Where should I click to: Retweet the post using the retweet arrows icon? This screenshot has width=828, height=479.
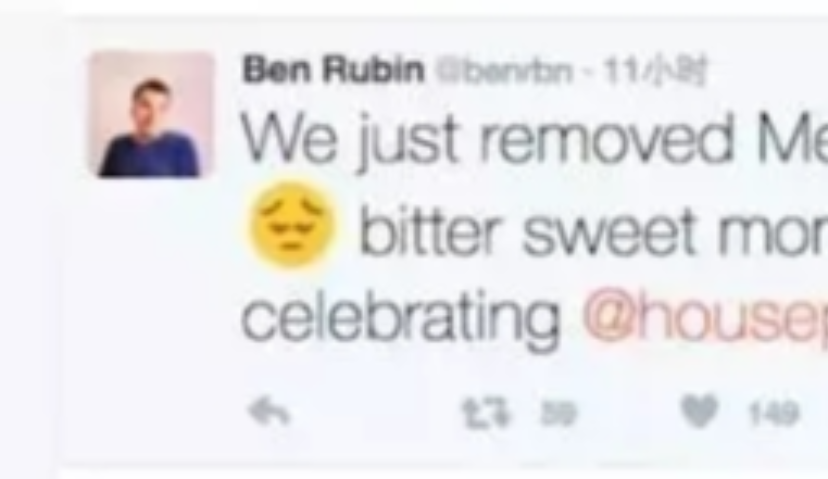click(x=488, y=413)
